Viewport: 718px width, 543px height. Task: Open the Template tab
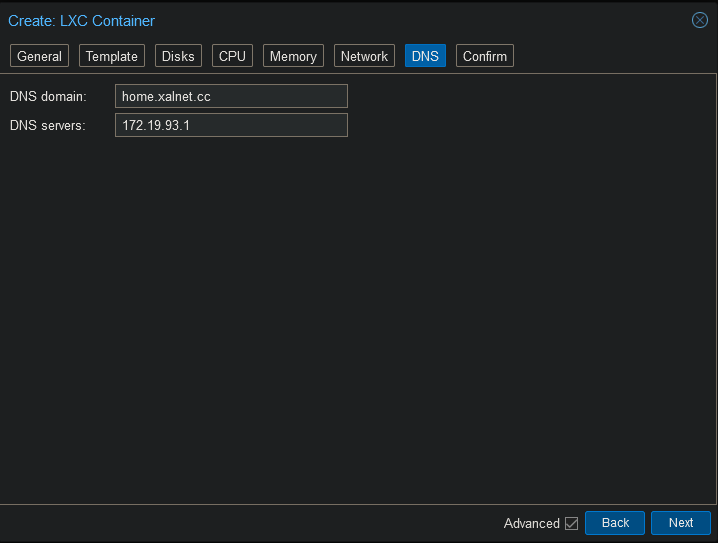pos(111,56)
